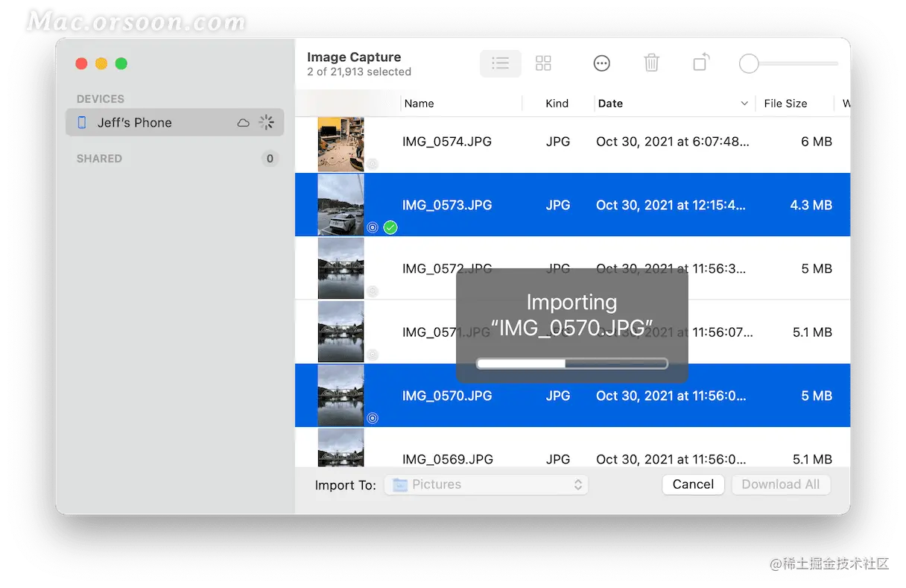Select the IMG_0572.JPG thumbnail
Image resolution: width=906 pixels, height=588 pixels.
point(341,268)
